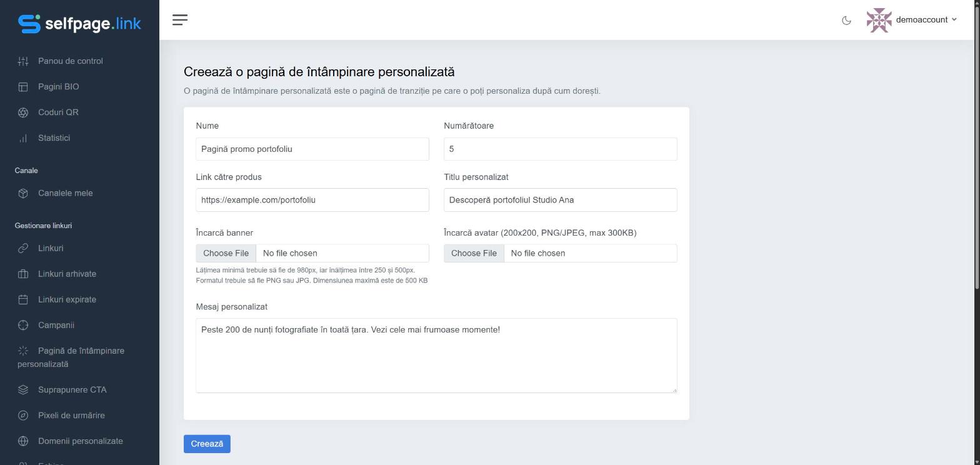980x465 pixels.
Task: Go to Pagini BIO section
Action: point(59,87)
